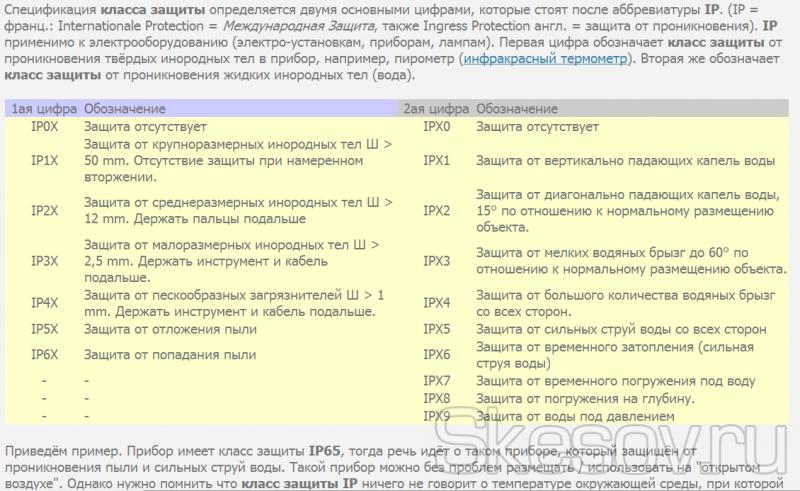
Task: Click the IPX0 code cell
Action: (x=437, y=127)
